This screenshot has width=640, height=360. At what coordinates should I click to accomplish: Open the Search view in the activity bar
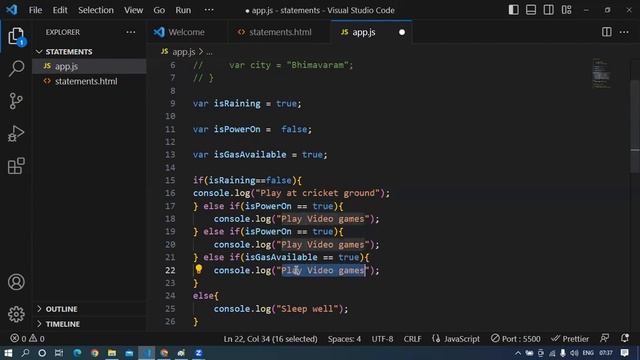(x=16, y=68)
